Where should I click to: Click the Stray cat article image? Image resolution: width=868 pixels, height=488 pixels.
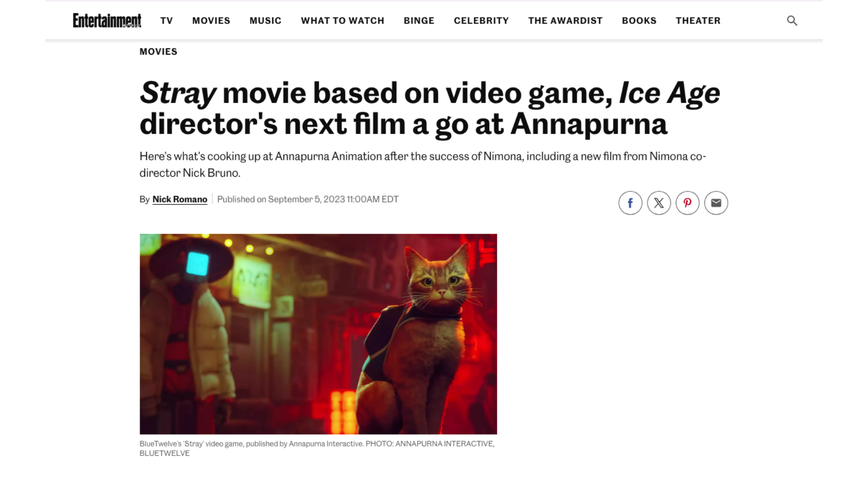tap(318, 334)
